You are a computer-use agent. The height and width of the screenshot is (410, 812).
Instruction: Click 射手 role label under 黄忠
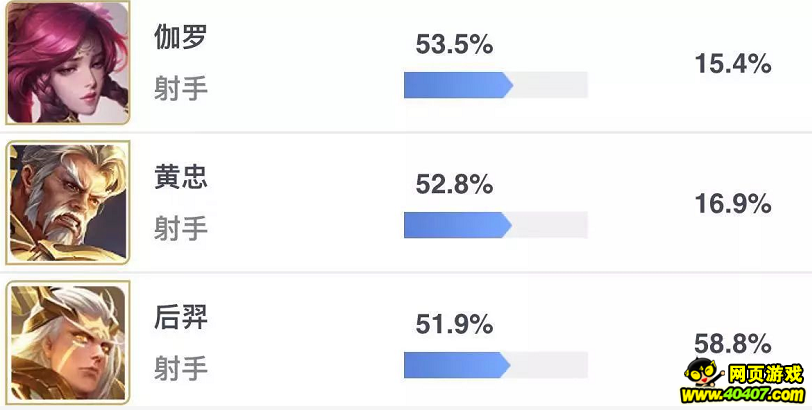181,228
